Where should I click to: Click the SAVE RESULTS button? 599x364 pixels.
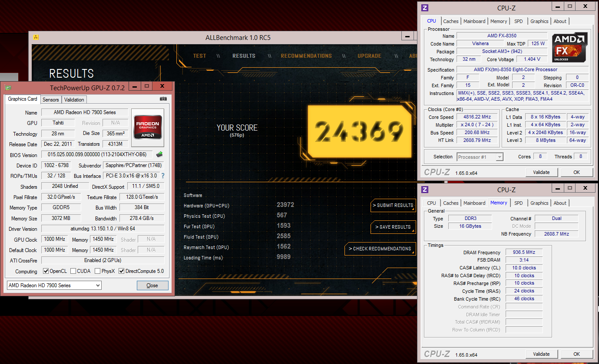point(393,227)
